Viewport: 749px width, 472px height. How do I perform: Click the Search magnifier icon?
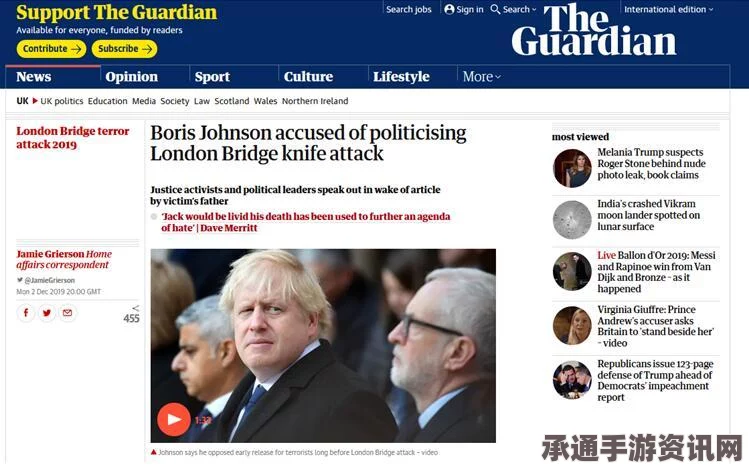coord(495,9)
